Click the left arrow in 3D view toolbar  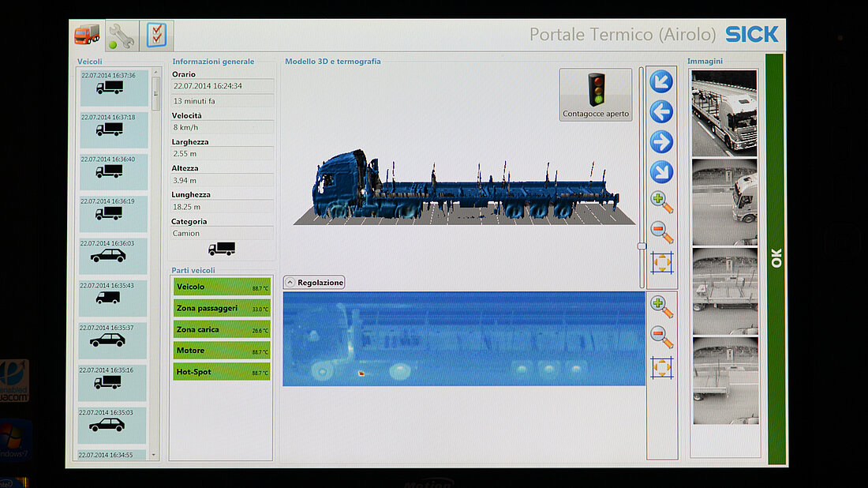pyautogui.click(x=661, y=112)
